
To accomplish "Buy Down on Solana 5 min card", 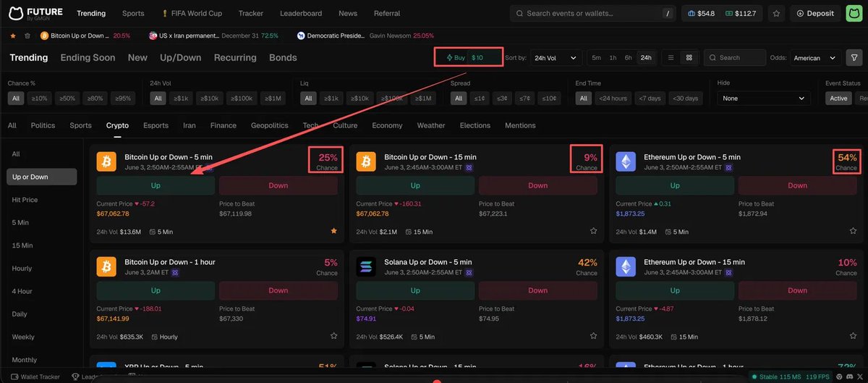I will pos(538,290).
